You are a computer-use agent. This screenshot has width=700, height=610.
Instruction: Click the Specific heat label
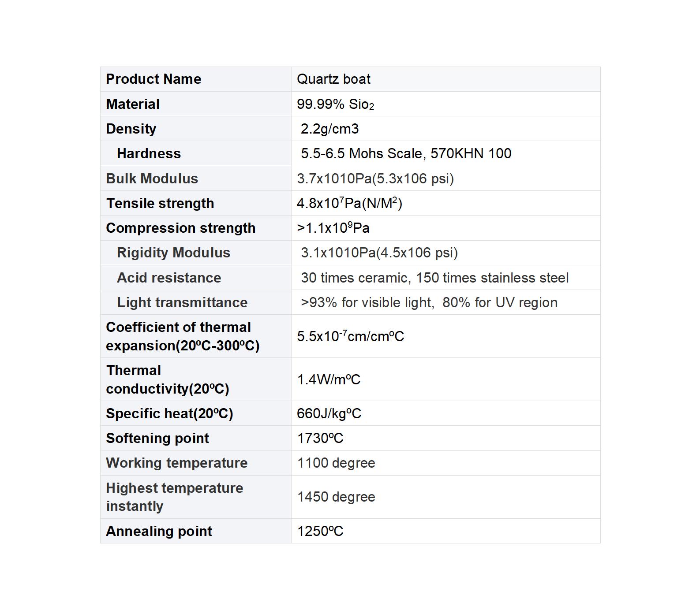tap(169, 413)
